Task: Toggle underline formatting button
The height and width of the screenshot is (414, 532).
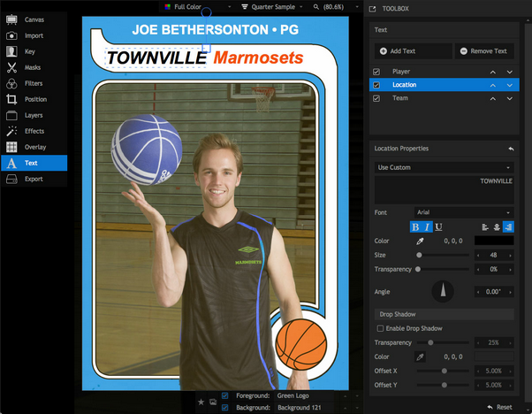Action: (438, 226)
